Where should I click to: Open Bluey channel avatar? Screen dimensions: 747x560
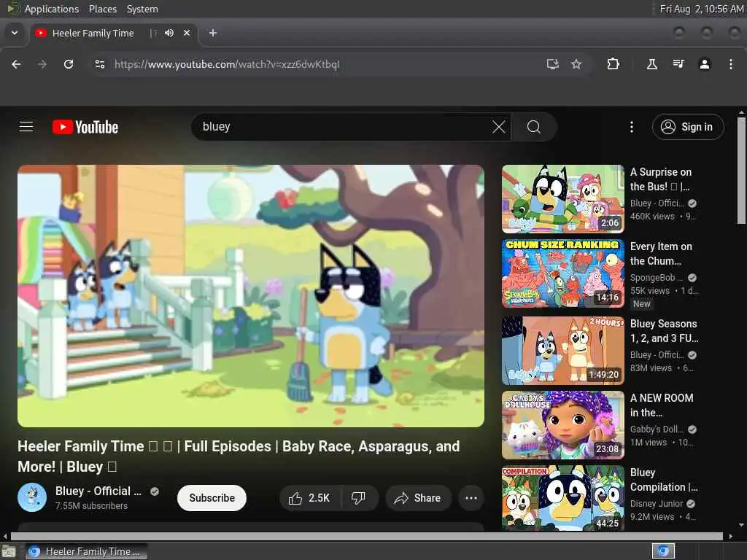coord(32,497)
